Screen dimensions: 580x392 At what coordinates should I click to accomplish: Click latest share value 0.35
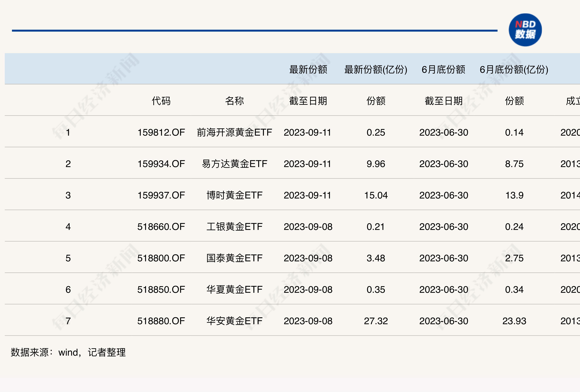click(376, 290)
